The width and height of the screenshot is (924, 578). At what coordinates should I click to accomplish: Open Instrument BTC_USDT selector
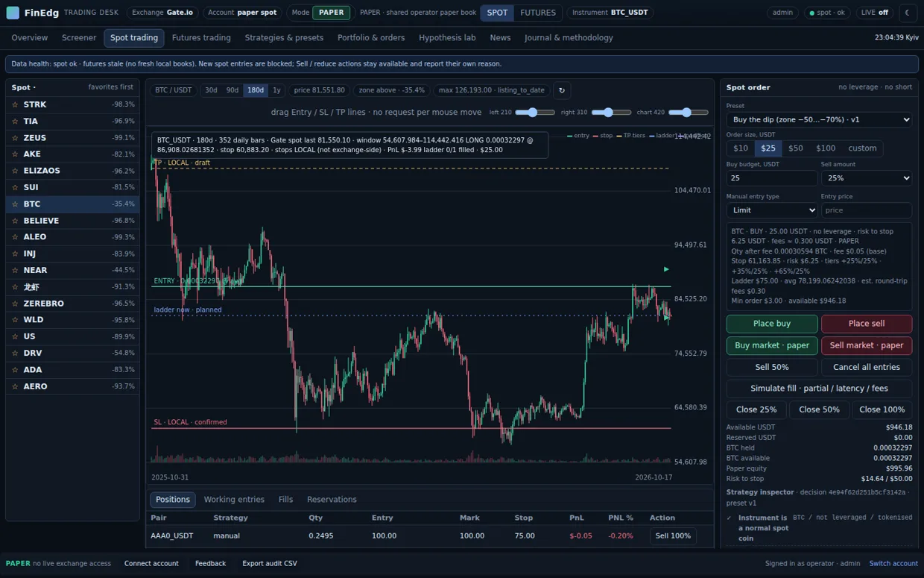[x=610, y=13]
